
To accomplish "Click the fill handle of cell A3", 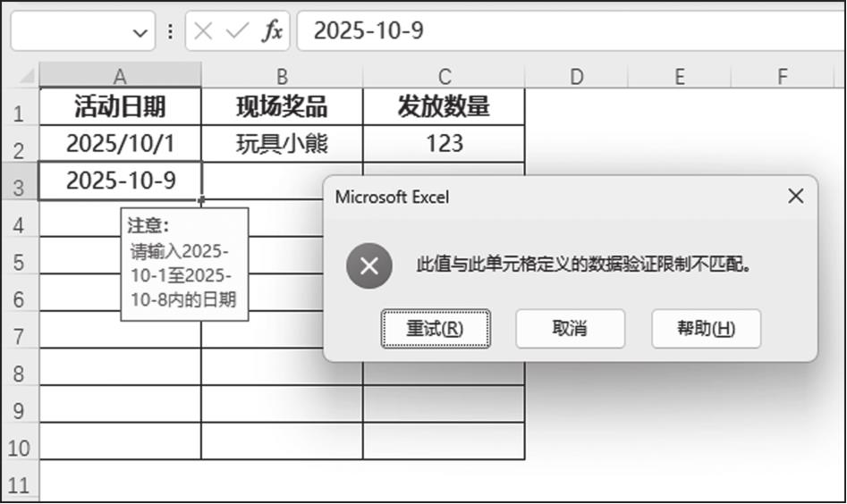I will (201, 199).
